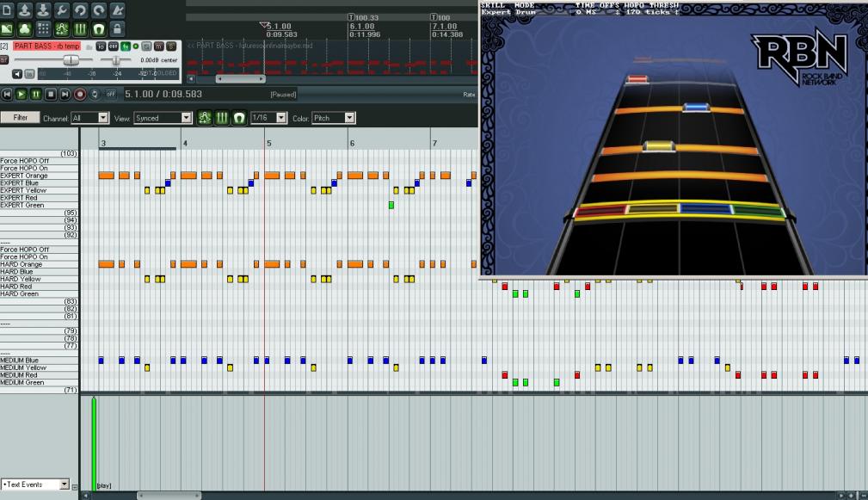Click the input selector button beside speaker icon

29,74
